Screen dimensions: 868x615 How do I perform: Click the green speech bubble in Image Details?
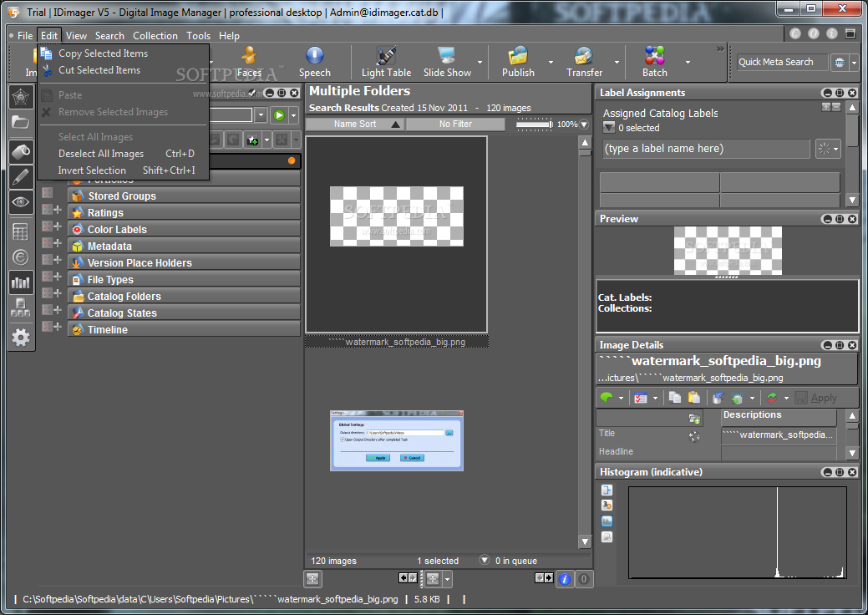coord(607,398)
